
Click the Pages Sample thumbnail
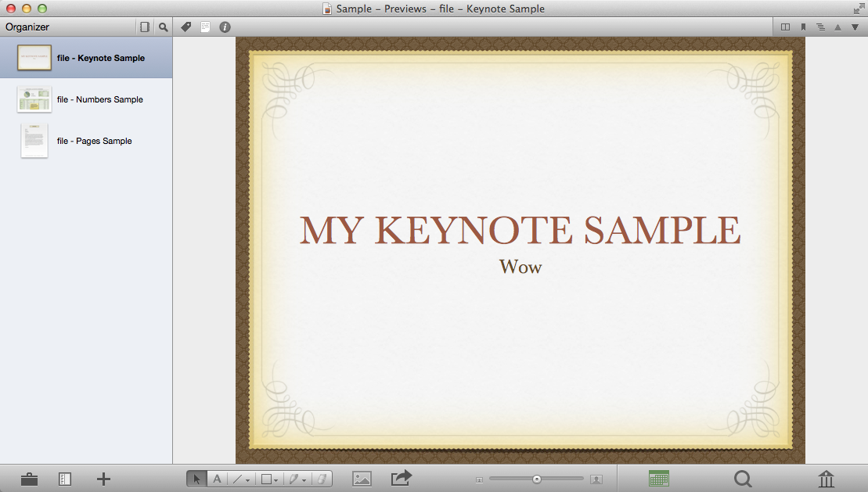34,141
